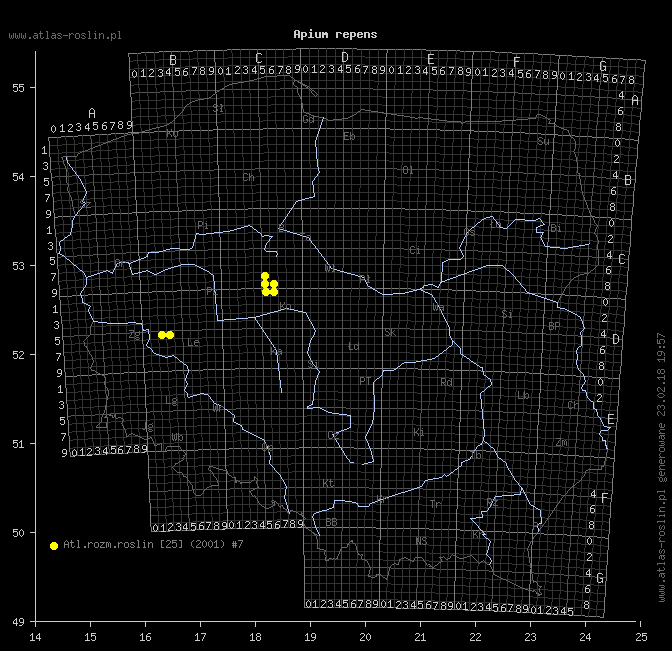Click the topmost yellow dot in the central cluster
The image size is (672, 651).
coord(265,276)
